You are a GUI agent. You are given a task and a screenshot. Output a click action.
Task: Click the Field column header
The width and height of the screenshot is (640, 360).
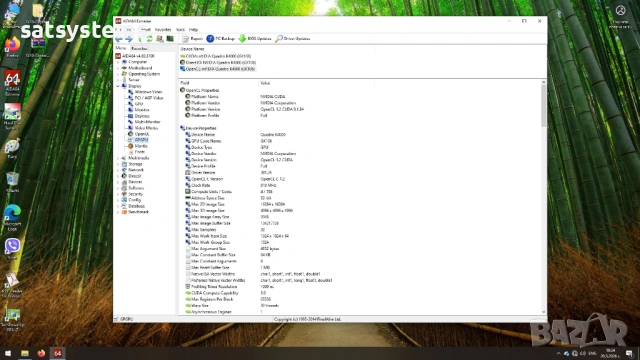coord(218,83)
